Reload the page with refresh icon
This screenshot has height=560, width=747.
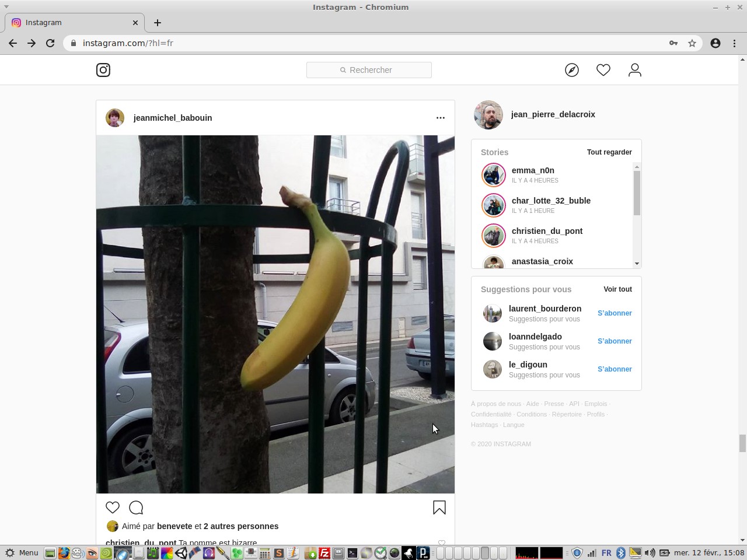(x=50, y=43)
